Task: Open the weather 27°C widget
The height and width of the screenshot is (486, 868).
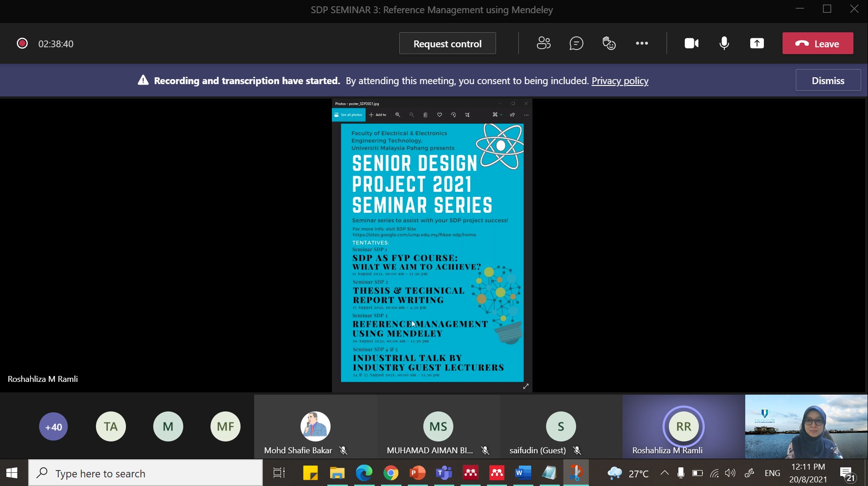Action: 628,473
